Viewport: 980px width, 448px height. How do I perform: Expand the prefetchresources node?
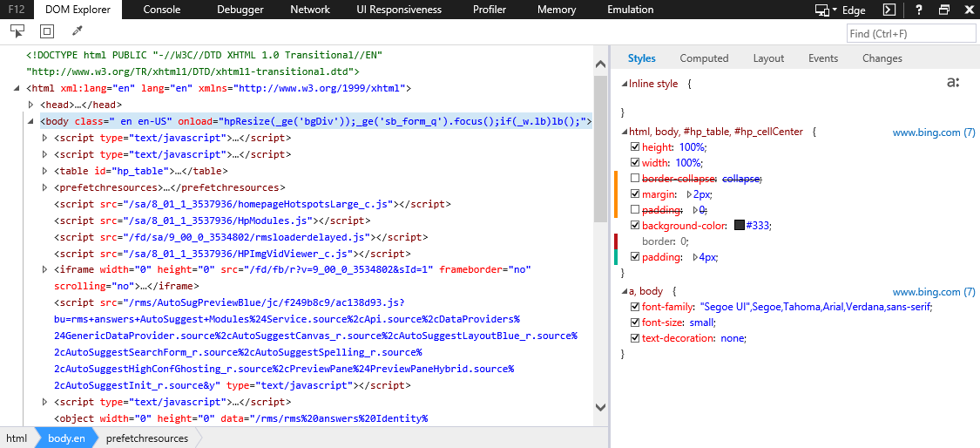click(45, 187)
